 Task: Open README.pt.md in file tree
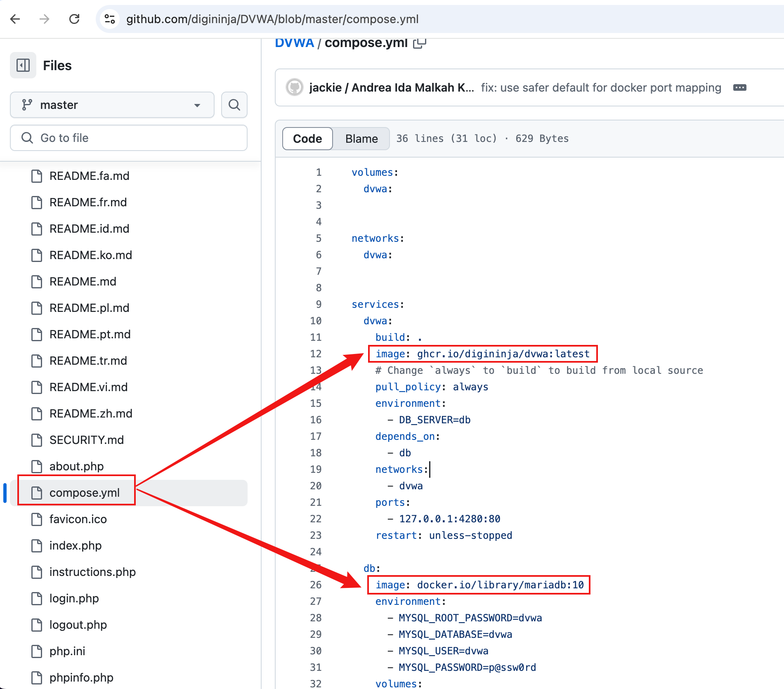(90, 334)
